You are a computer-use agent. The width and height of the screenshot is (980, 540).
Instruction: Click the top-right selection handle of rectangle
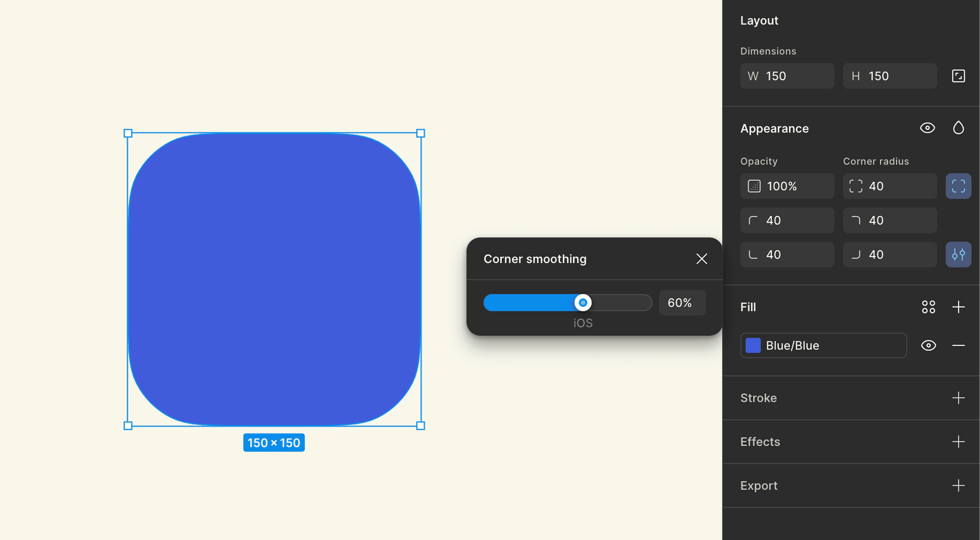click(420, 133)
